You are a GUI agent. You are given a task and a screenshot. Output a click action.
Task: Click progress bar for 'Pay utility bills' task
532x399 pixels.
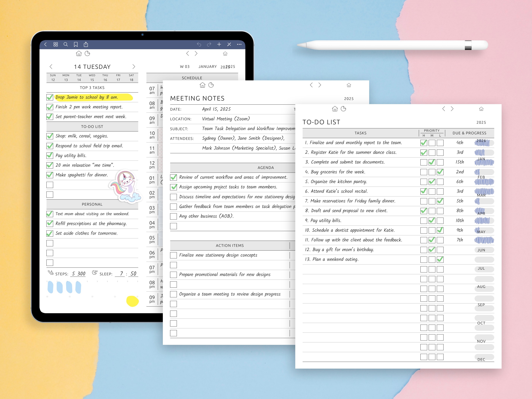pyautogui.click(x=484, y=221)
